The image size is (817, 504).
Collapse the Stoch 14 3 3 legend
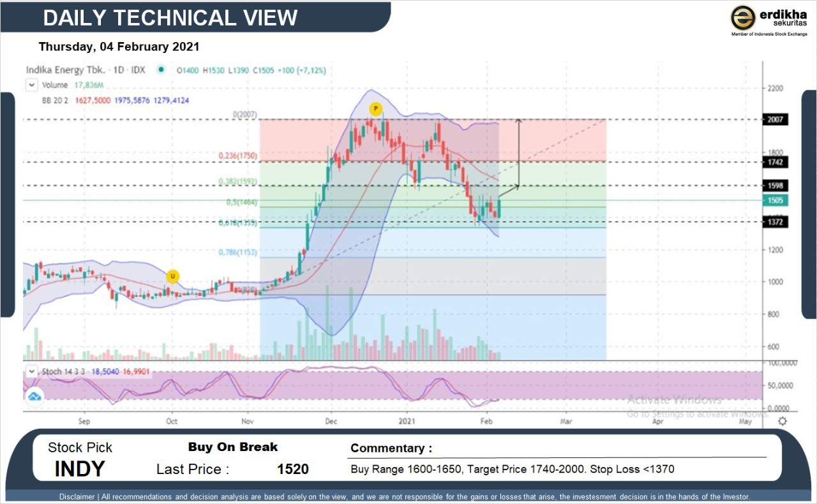click(x=31, y=371)
